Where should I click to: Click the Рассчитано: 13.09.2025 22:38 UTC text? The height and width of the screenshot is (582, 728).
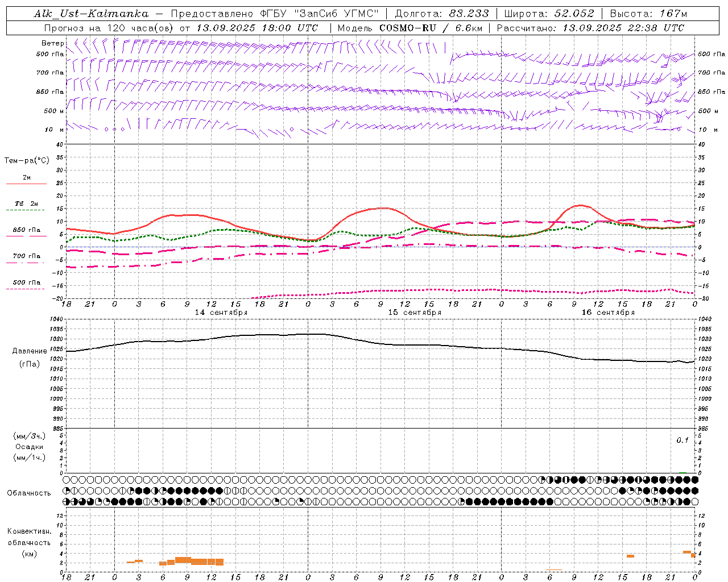pos(590,28)
